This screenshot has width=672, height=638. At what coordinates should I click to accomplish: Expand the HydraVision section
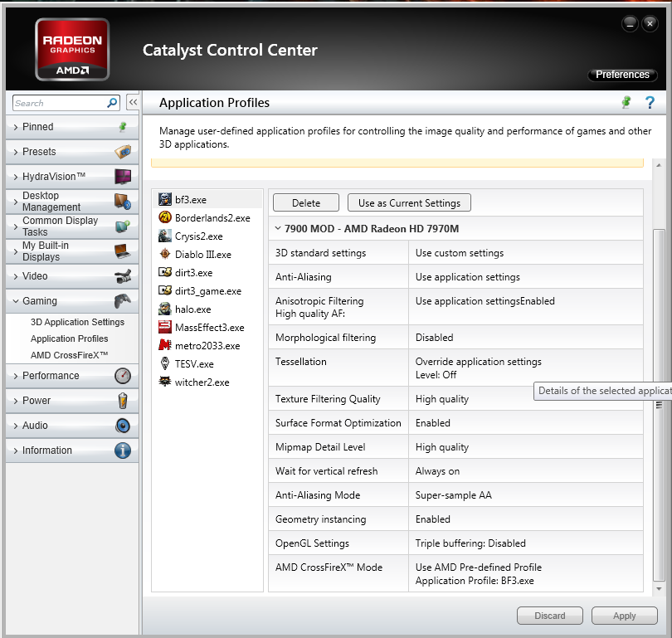coord(72,177)
